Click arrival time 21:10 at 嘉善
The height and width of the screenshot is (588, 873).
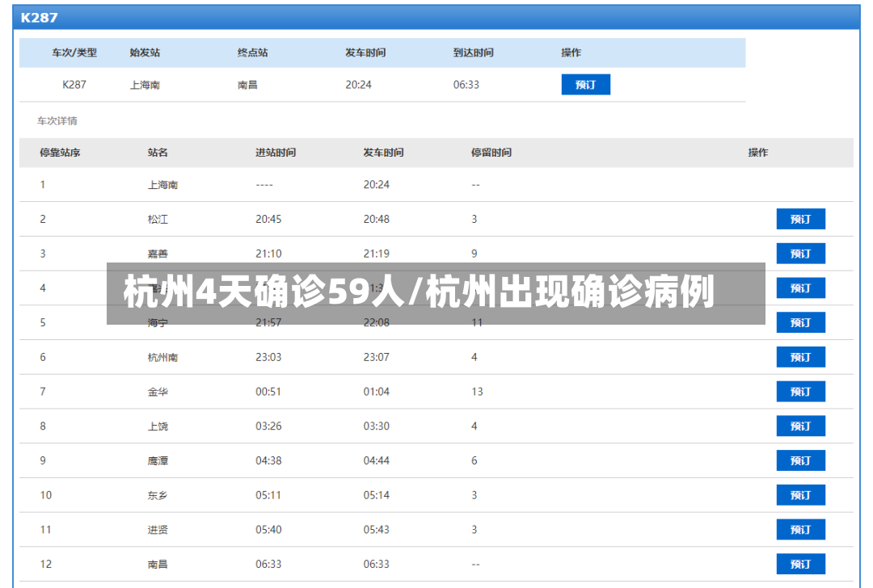click(268, 254)
